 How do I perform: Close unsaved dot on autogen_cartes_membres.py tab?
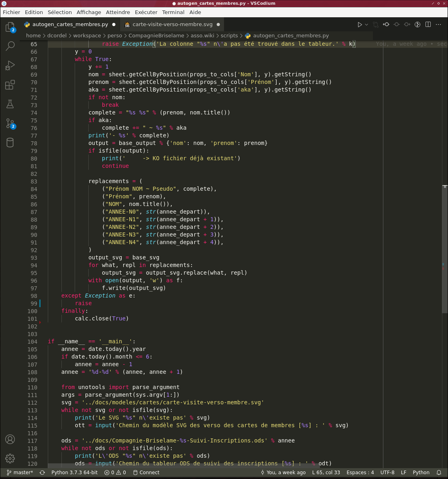(114, 24)
